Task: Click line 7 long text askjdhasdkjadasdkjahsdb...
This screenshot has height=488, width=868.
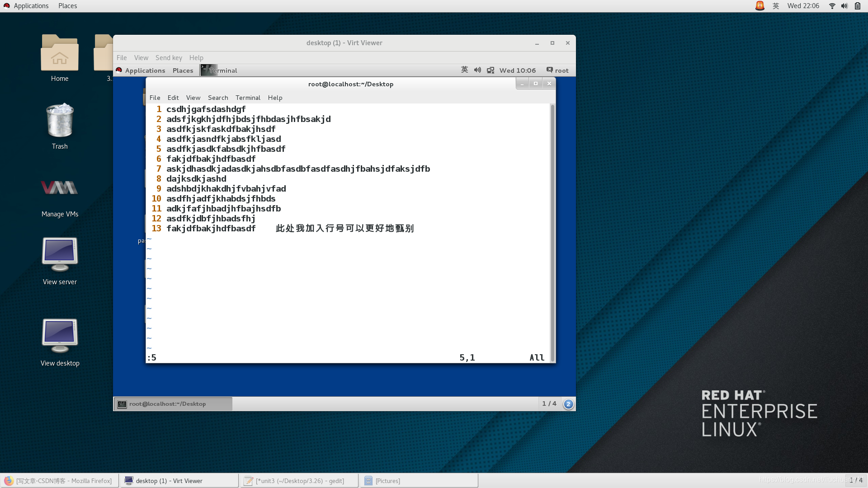Action: click(298, 169)
